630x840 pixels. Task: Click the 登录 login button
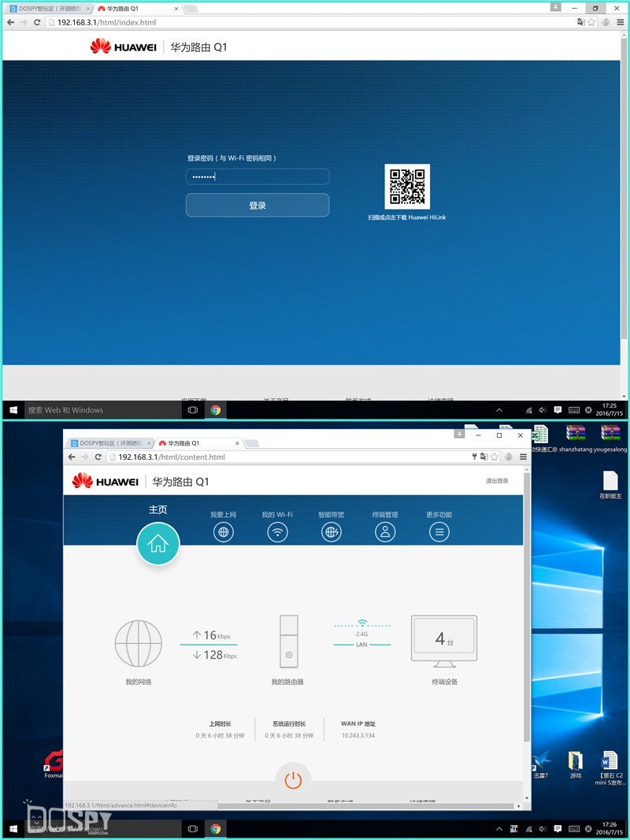[x=258, y=205]
